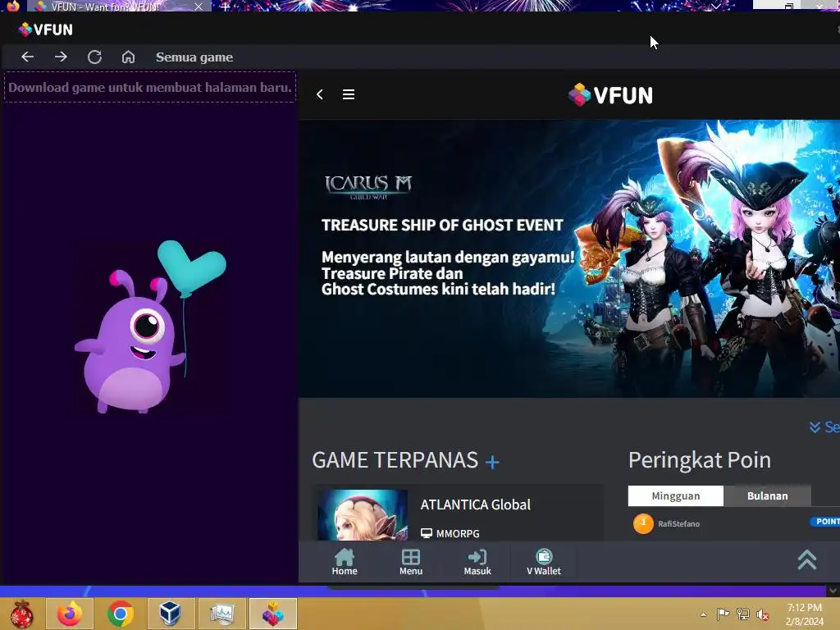Open the Icarus M Treasure Ship banner

click(569, 258)
